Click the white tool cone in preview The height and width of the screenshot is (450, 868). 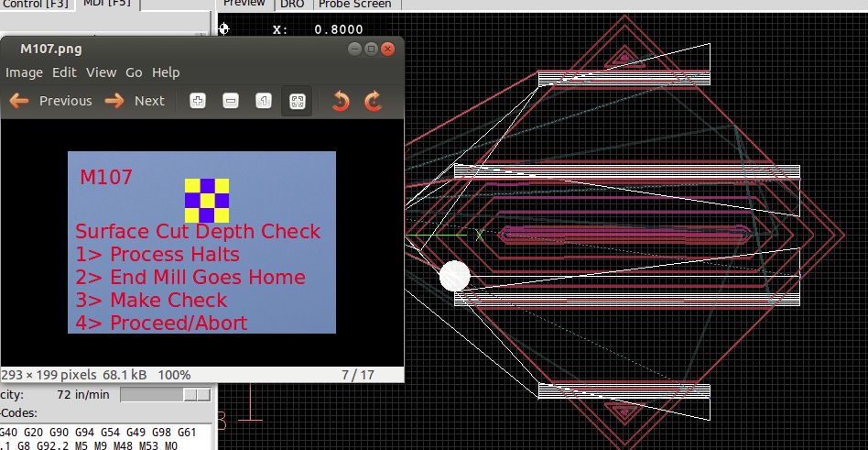coord(455,276)
